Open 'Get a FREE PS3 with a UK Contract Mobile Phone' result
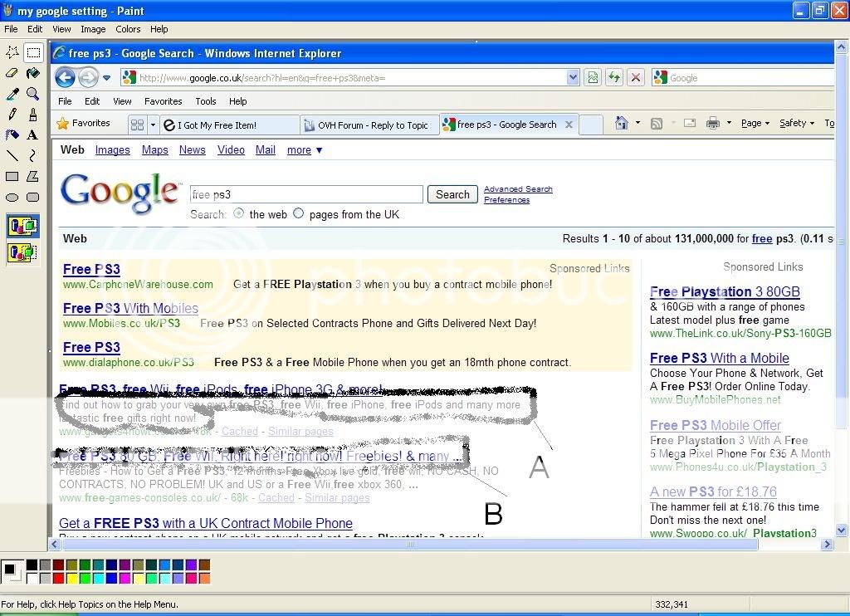Screen dimensions: 850x616 point(206,523)
